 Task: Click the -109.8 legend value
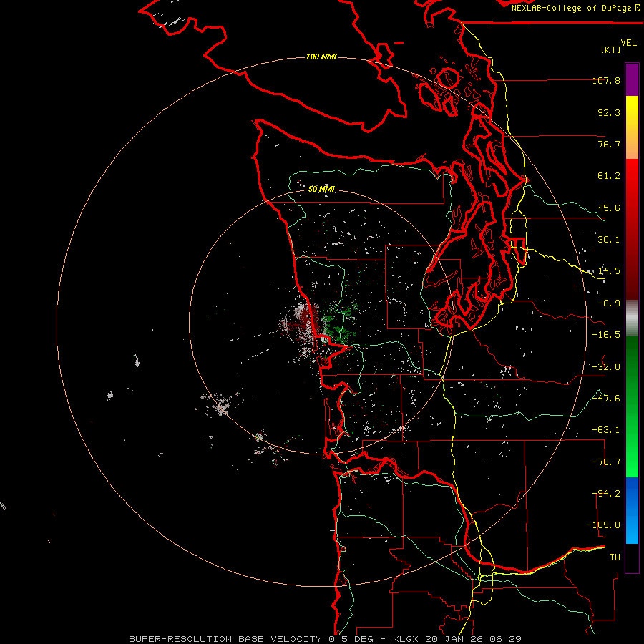click(x=603, y=525)
